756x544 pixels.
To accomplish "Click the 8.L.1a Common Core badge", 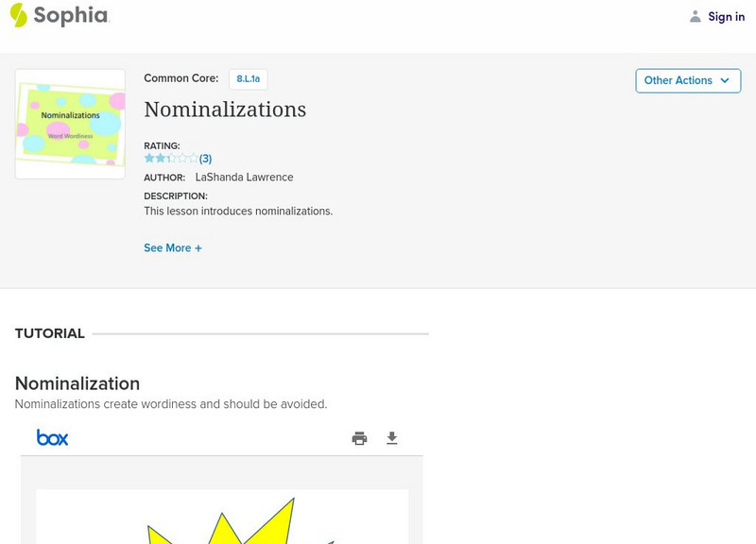I will click(250, 78).
